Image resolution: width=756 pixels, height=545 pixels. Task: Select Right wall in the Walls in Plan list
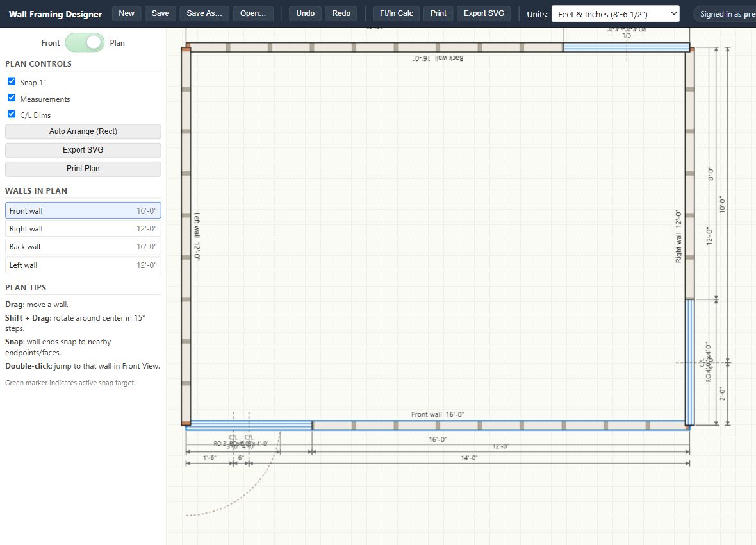[x=83, y=229]
